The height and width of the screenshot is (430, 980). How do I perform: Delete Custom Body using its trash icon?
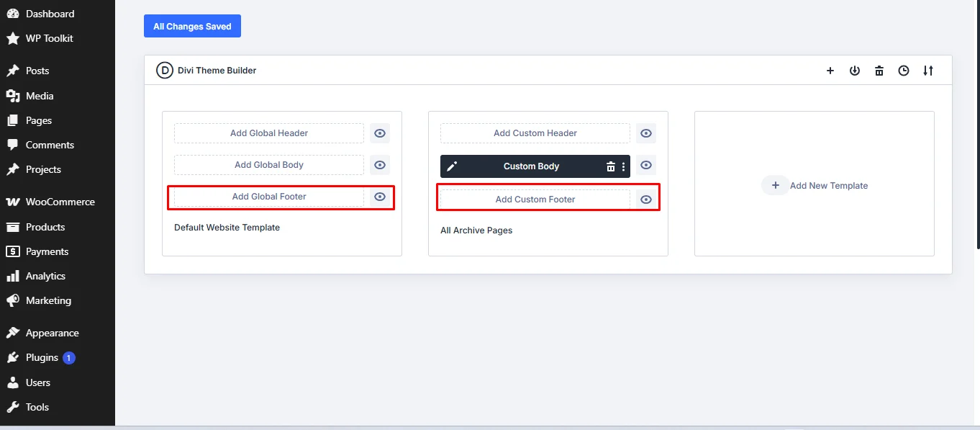611,166
